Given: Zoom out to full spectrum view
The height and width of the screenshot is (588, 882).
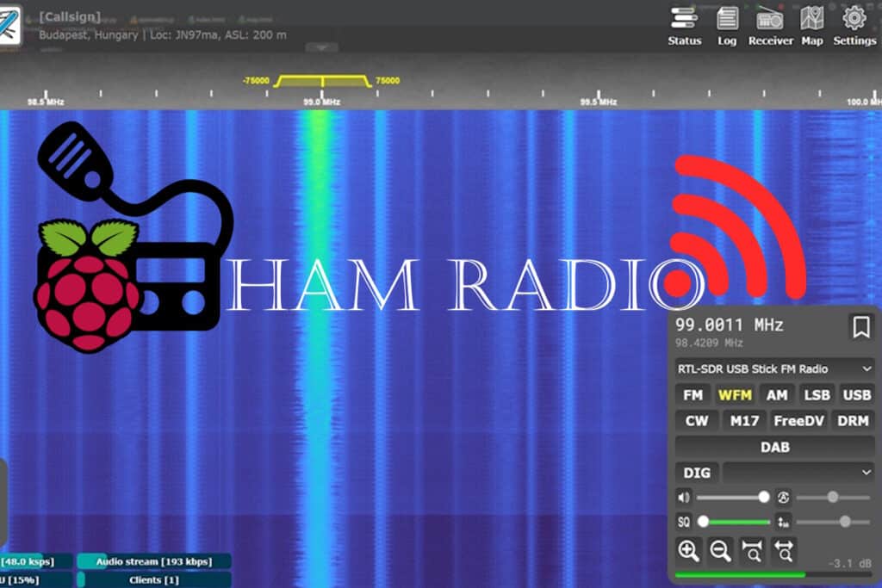Looking at the screenshot, I should pyautogui.click(x=785, y=551).
